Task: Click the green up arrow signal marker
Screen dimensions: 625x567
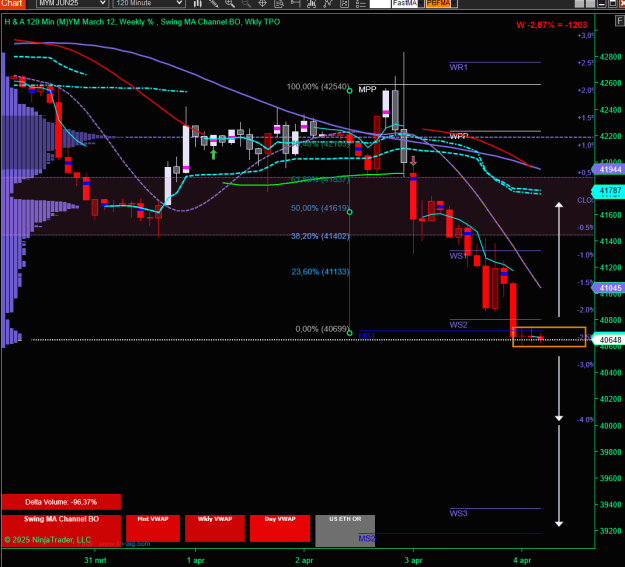Action: click(214, 154)
